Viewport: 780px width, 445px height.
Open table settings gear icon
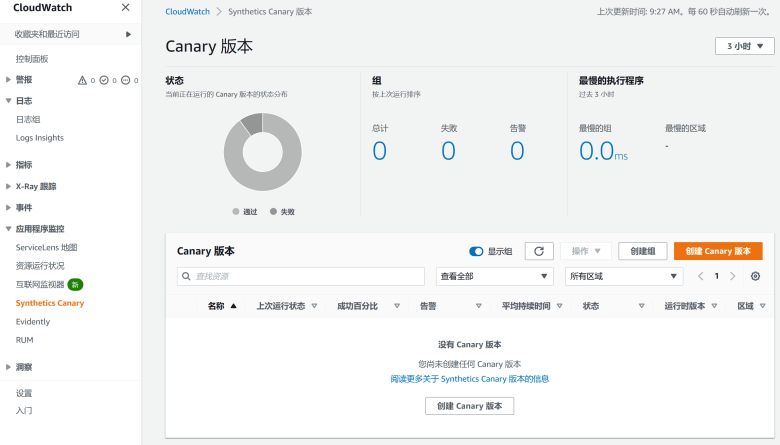755,276
